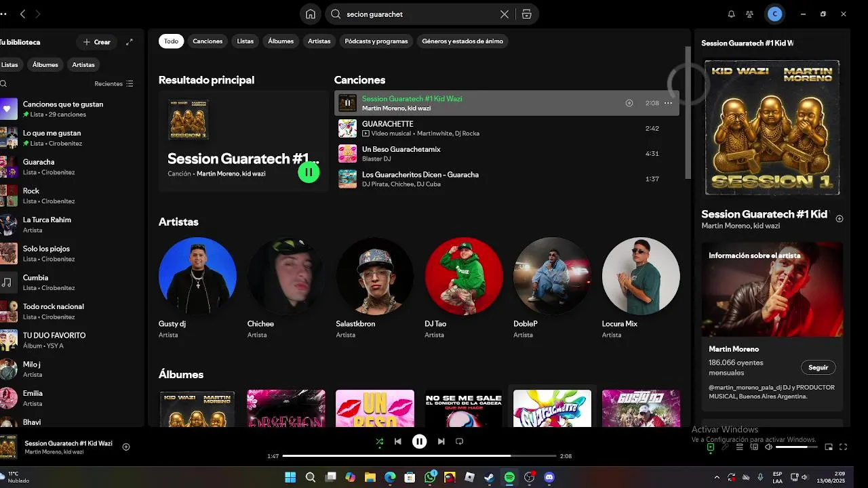Viewport: 868px width, 488px height.
Task: Click the library search magnifier icon
Action: click(3, 83)
